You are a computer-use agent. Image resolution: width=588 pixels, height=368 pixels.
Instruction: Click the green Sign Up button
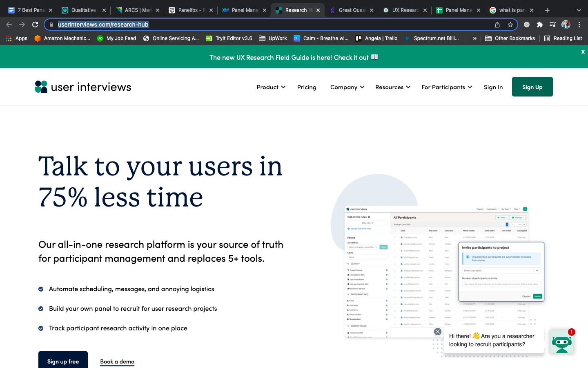click(532, 87)
